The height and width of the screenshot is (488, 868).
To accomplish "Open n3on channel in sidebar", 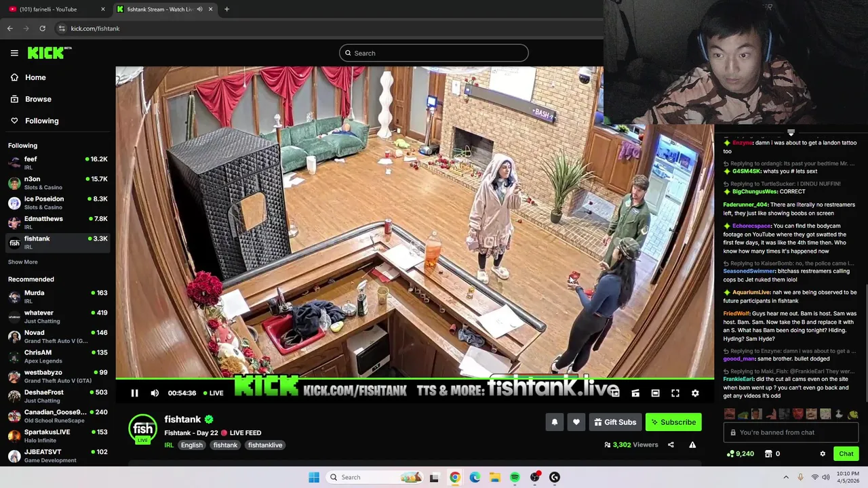I will [x=58, y=183].
